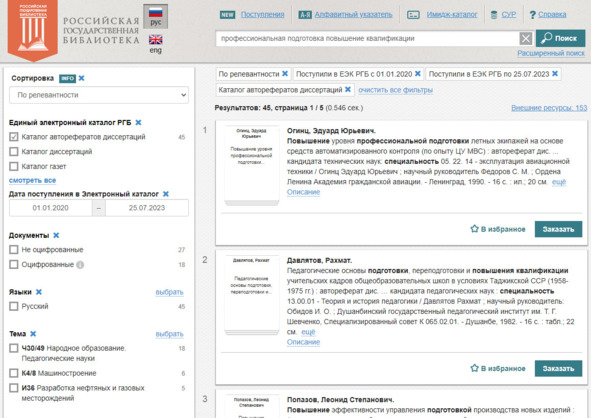
Task: Open the По релевантности sort dropdown
Action: point(99,95)
